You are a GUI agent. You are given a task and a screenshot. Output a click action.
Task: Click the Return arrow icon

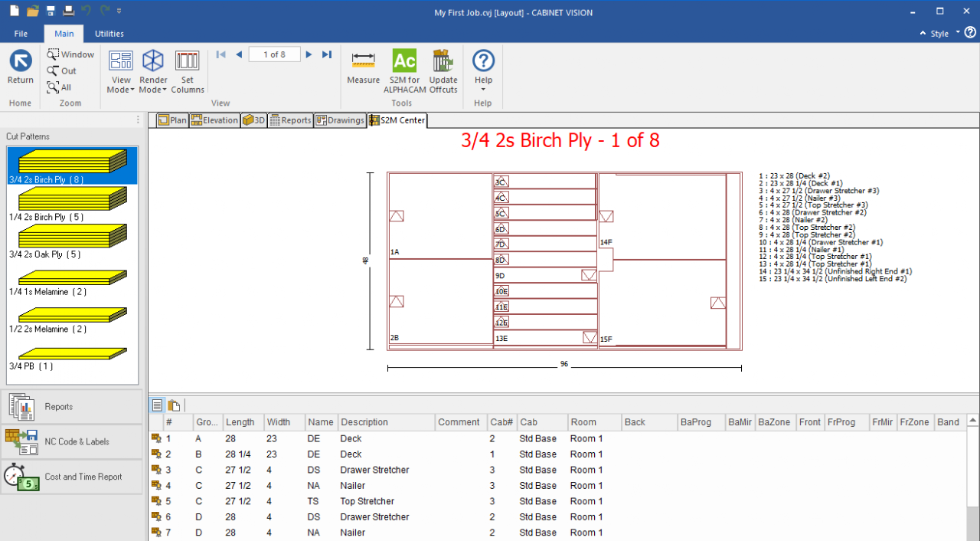(21, 61)
